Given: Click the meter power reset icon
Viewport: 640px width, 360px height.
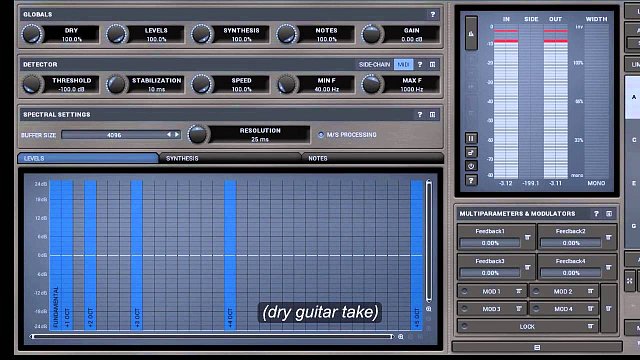Looking at the screenshot, I should (x=471, y=166).
